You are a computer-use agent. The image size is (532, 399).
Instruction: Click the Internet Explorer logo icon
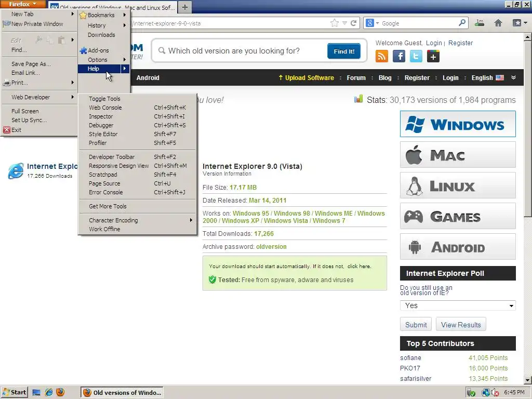pyautogui.click(x=16, y=170)
